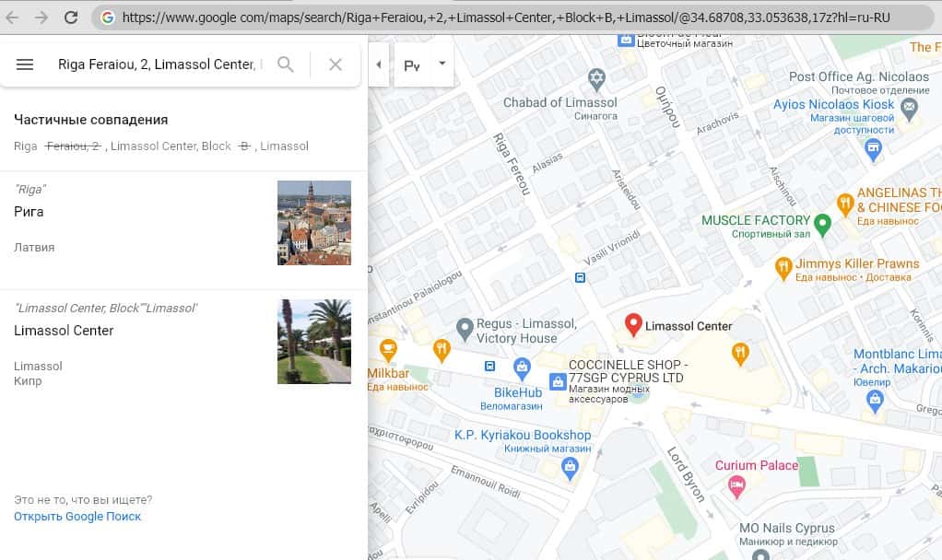Click the MUSCLE FACTORY gym pin
Image resolution: width=942 pixels, height=560 pixels.
822,225
